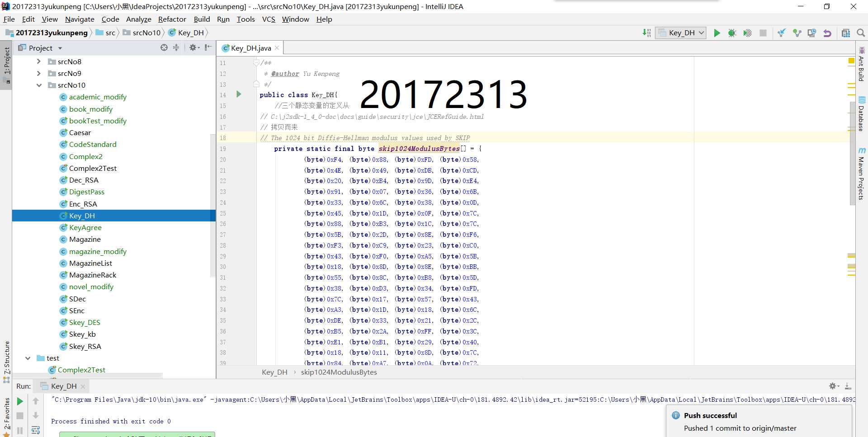This screenshot has height=437, width=868.
Task: Open Run panel gear settings
Action: click(834, 386)
